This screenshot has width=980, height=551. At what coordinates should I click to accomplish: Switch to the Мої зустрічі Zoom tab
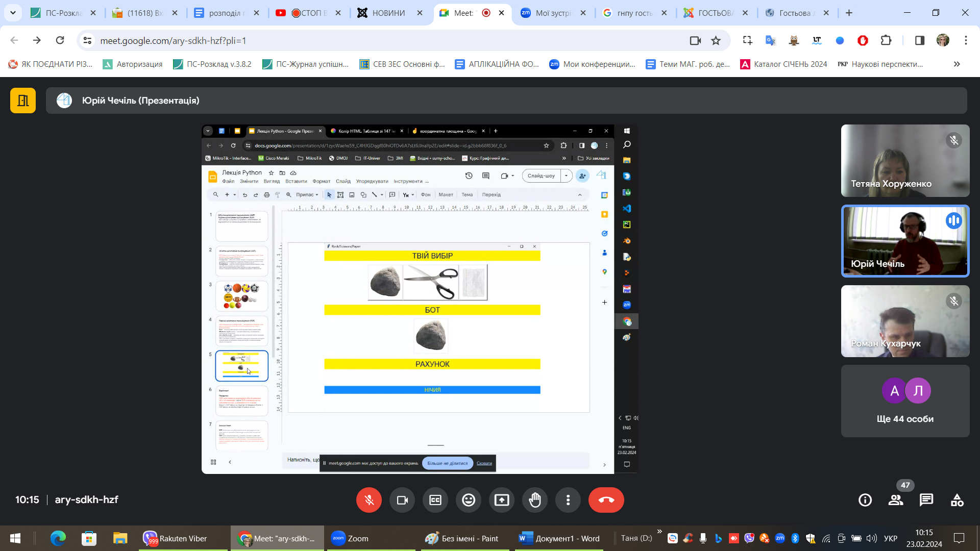pos(553,13)
